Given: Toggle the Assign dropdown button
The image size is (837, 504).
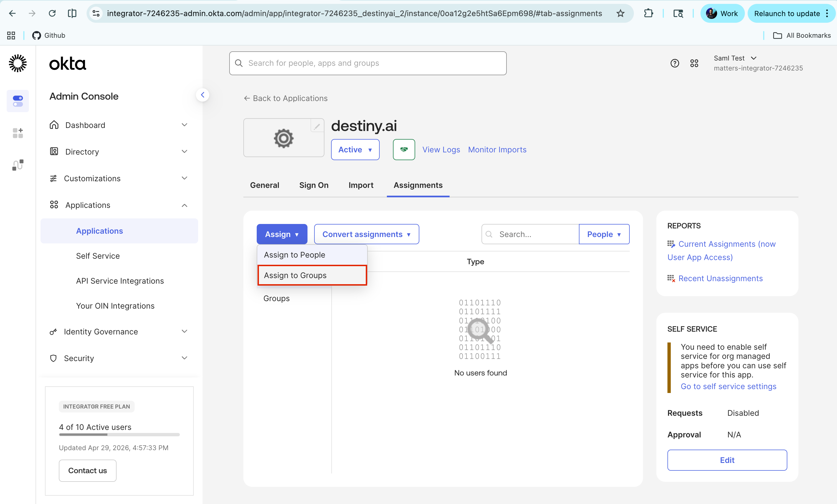Looking at the screenshot, I should pyautogui.click(x=282, y=234).
